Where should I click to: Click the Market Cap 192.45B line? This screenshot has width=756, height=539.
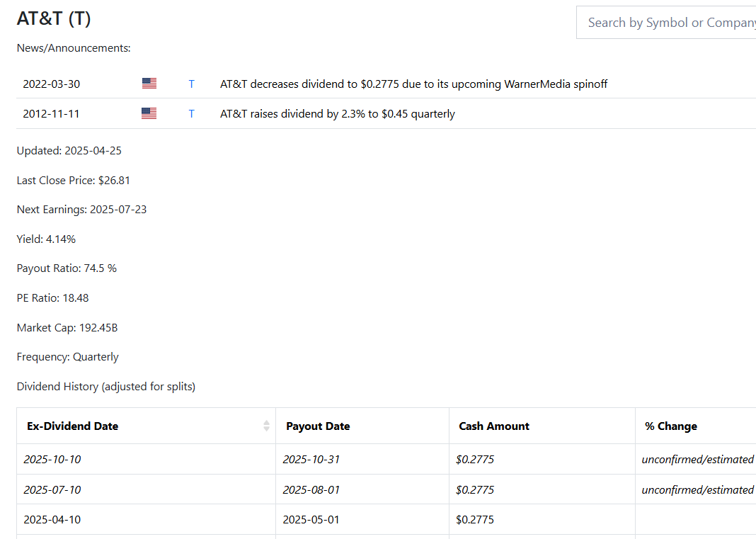click(x=67, y=328)
